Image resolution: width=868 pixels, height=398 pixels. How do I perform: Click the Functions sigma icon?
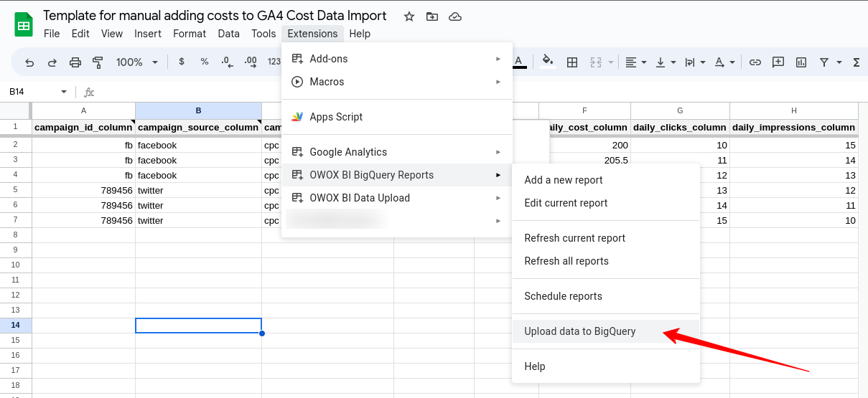(856, 62)
